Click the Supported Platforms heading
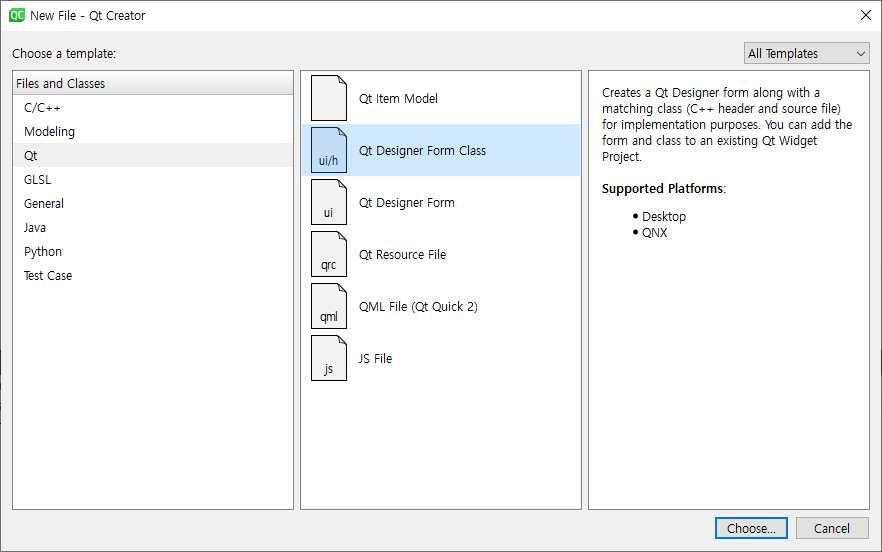This screenshot has width=882, height=552. pos(663,189)
